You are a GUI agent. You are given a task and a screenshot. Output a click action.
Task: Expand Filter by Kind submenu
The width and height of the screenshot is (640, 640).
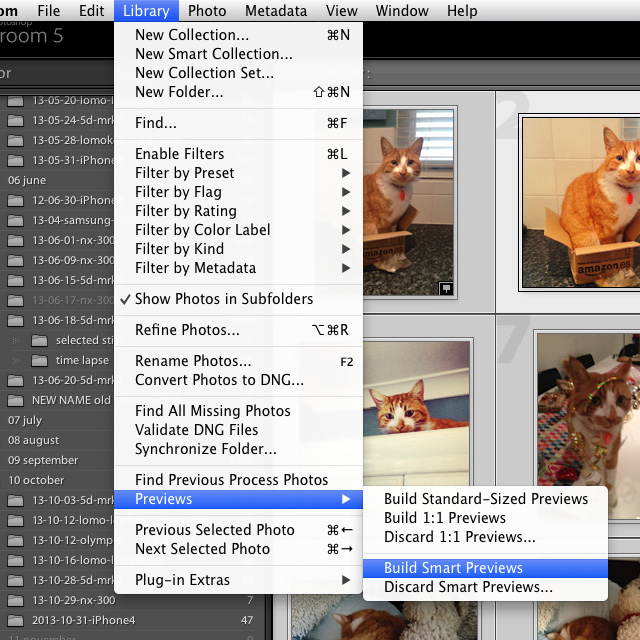click(x=238, y=249)
